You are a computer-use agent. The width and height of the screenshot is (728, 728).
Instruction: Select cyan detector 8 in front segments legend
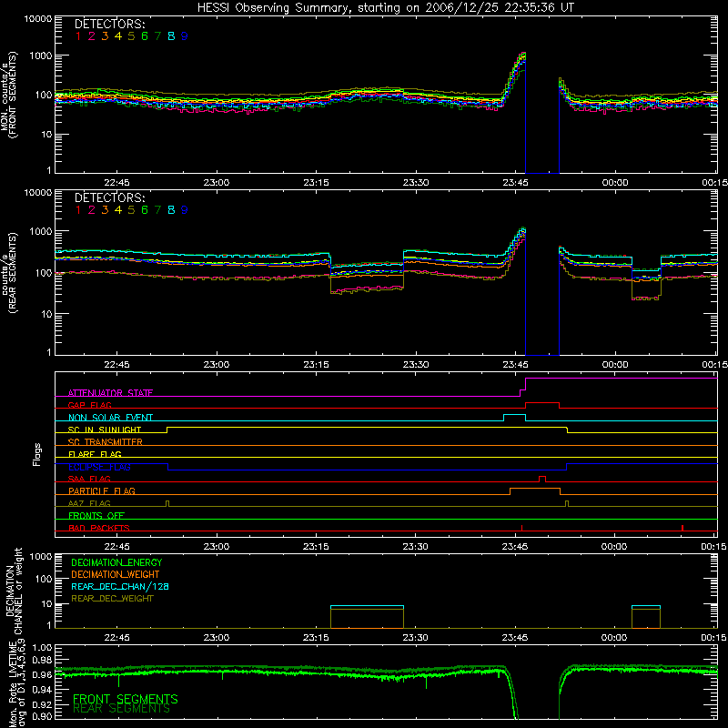pos(171,36)
